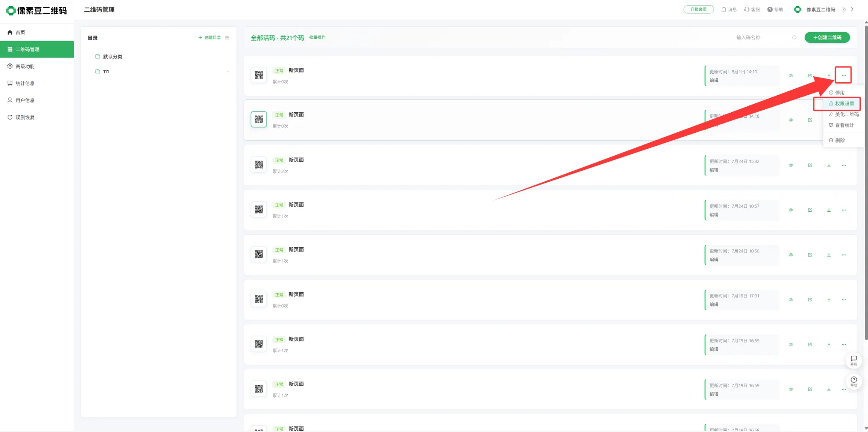The width and height of the screenshot is (868, 432).
Task: Open 客服 headset support in top bar
Action: pos(752,9)
